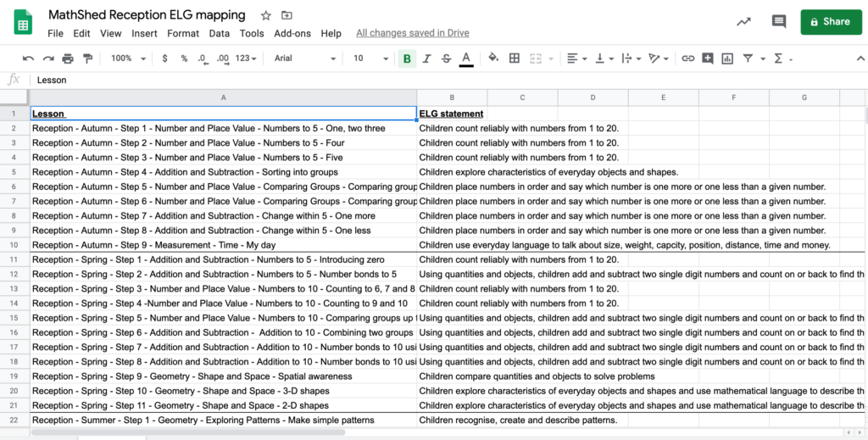Click the horizontal scrollbar thumb
Viewport: 868px width, 440px height.
(188, 432)
